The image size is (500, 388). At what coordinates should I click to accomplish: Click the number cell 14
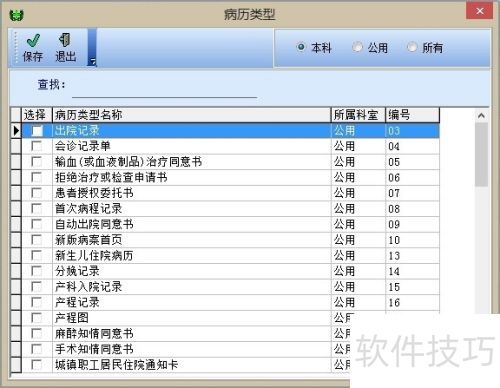(x=413, y=271)
